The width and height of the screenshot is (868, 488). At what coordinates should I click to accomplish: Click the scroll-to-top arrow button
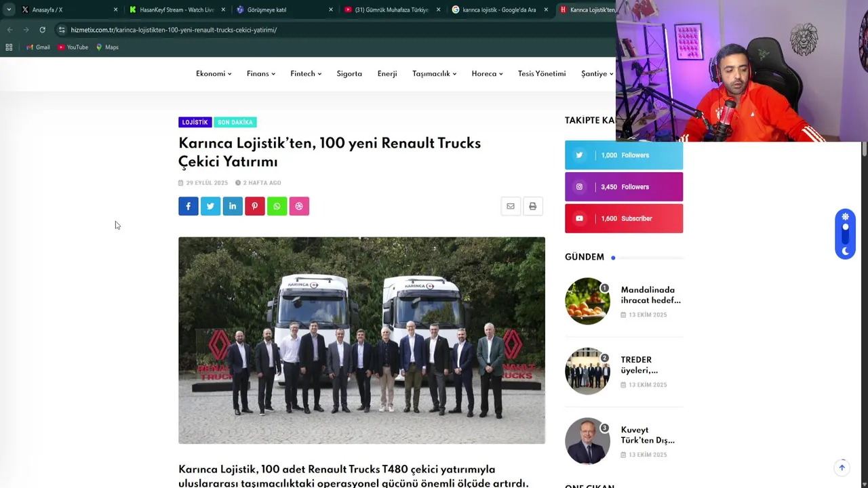[842, 468]
